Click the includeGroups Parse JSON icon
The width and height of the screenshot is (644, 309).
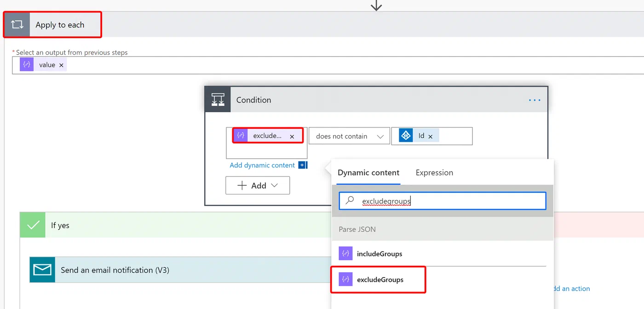[345, 254]
